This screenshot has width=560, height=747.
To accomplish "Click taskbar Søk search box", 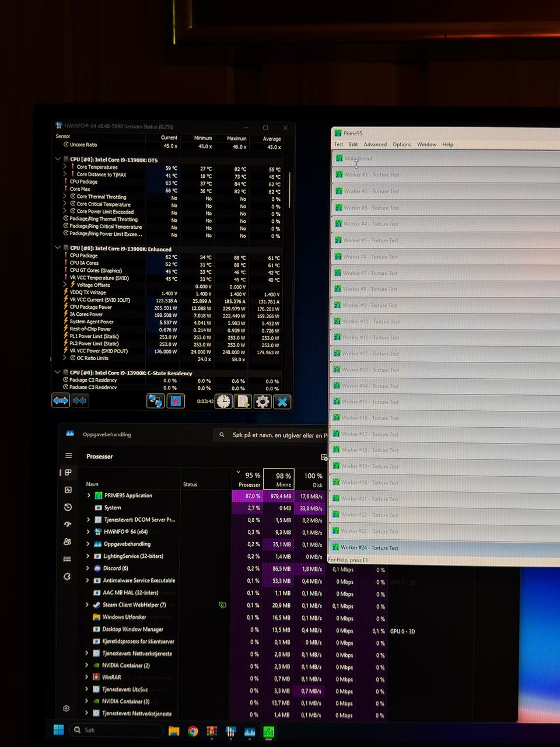I will pyautogui.click(x=116, y=730).
